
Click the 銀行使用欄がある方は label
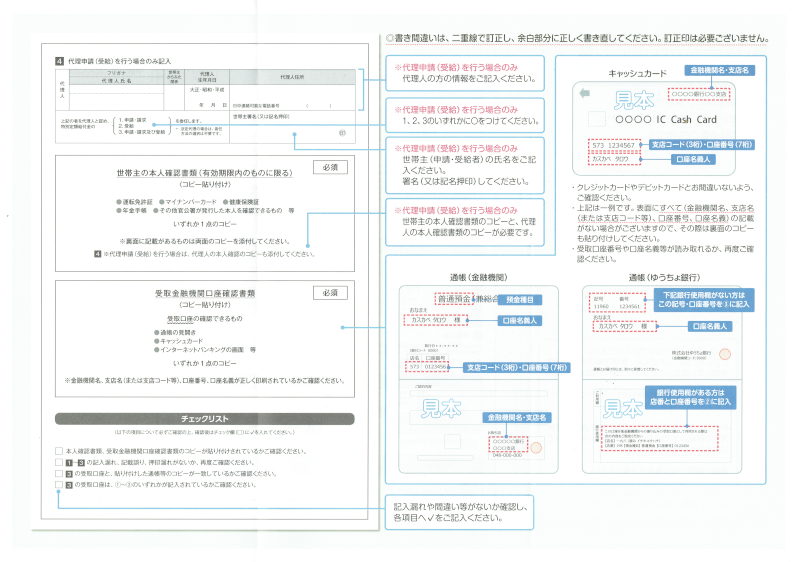point(690,397)
